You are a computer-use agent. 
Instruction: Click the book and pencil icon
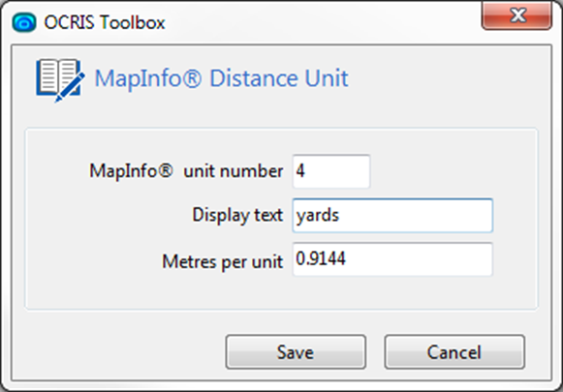[x=60, y=80]
